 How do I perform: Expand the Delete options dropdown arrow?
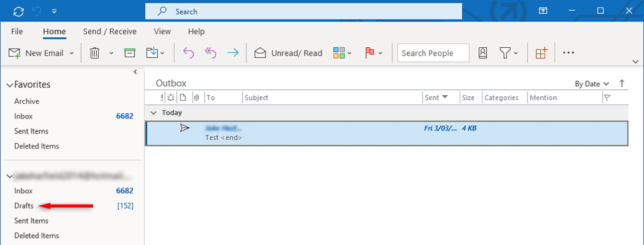[111, 53]
